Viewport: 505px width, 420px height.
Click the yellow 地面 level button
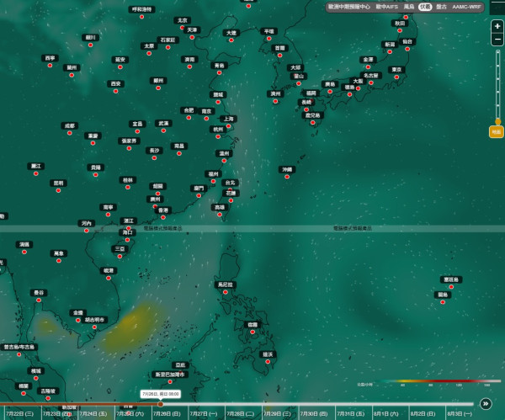pyautogui.click(x=497, y=132)
